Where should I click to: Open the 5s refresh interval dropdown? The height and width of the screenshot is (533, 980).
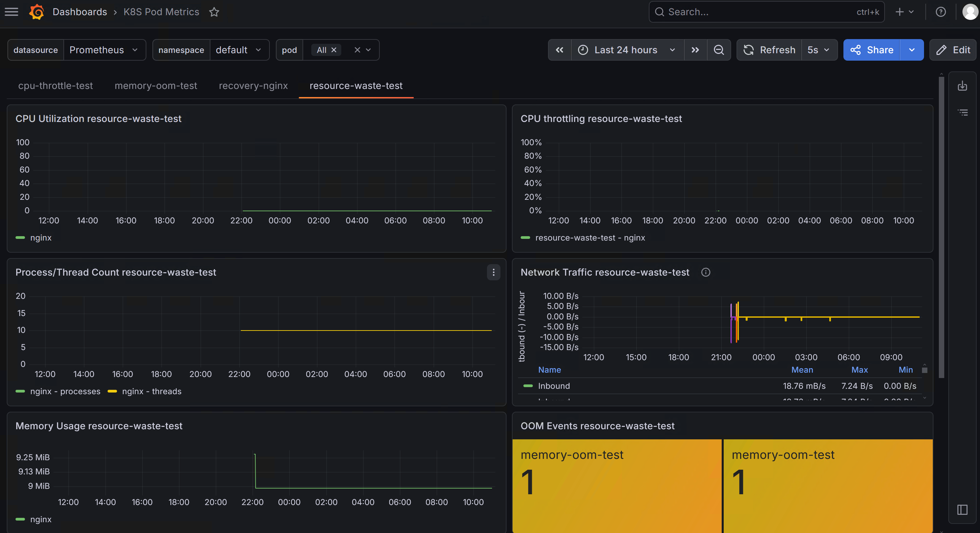click(x=819, y=50)
